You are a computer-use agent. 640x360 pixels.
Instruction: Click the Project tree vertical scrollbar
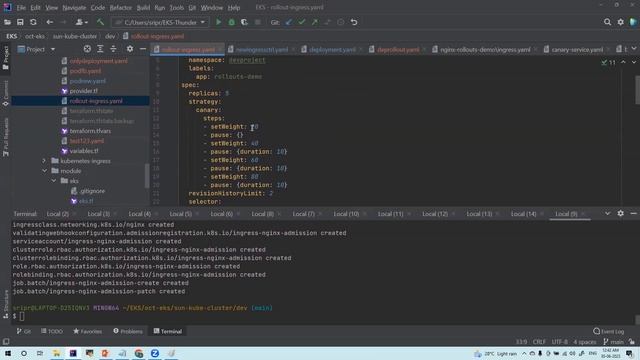[x=147, y=176]
